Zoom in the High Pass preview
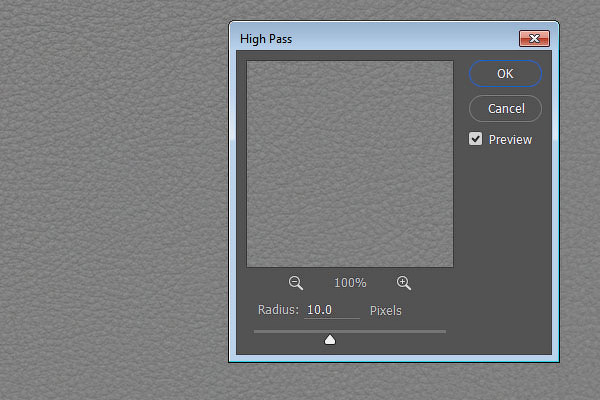This screenshot has width=600, height=400. pos(404,283)
